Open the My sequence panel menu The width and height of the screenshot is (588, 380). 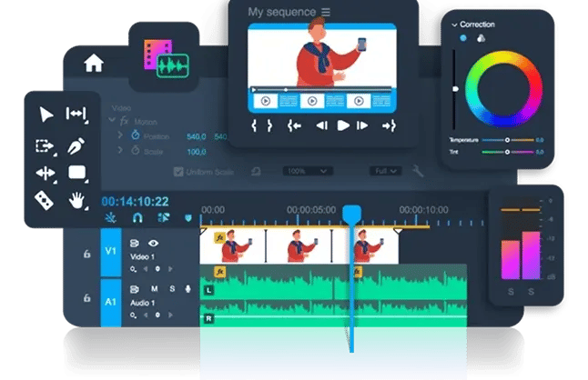(326, 13)
